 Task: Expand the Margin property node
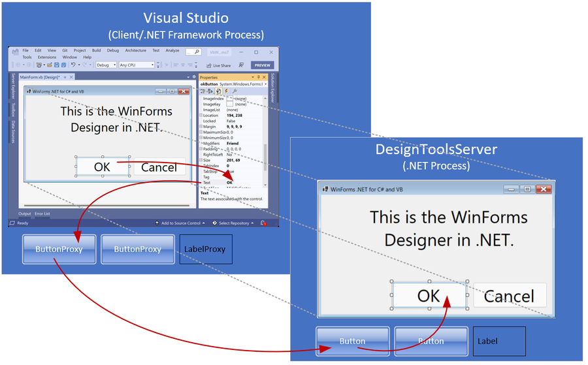click(201, 127)
